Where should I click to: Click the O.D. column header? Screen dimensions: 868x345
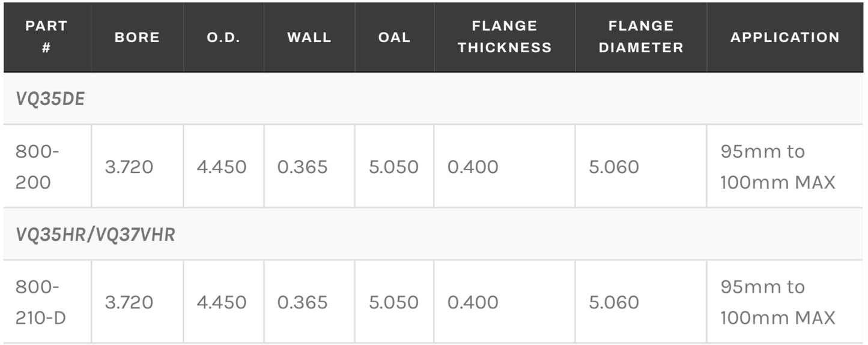tap(223, 37)
